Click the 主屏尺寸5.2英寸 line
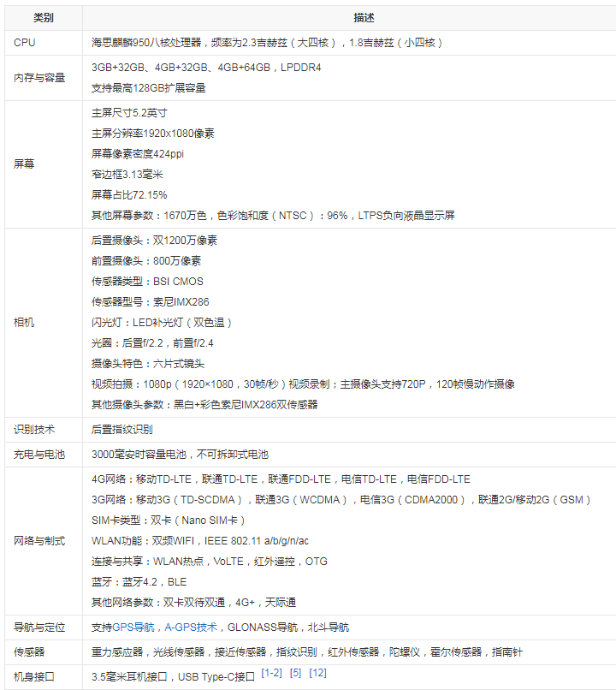The image size is (616, 690). tap(129, 113)
